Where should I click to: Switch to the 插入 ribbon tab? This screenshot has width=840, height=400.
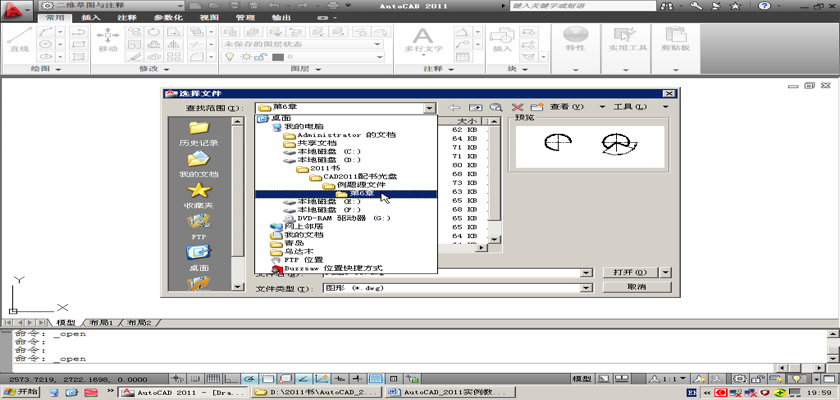pos(91,17)
